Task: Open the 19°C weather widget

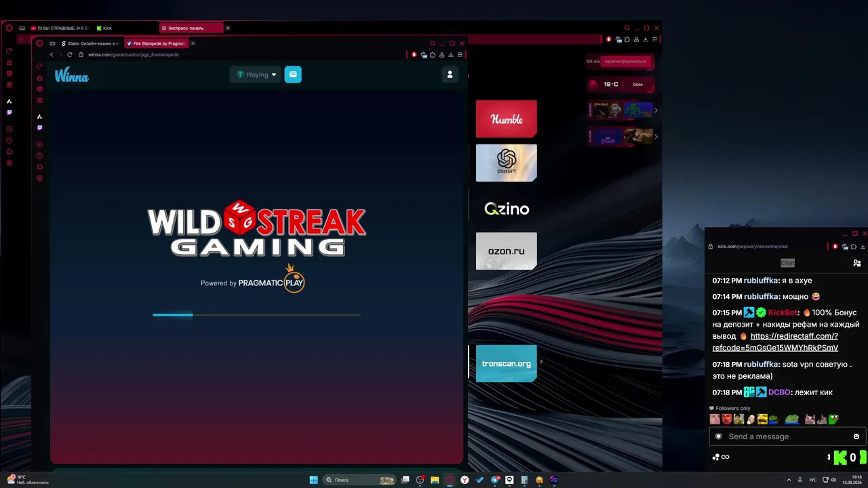Action: pyautogui.click(x=620, y=85)
